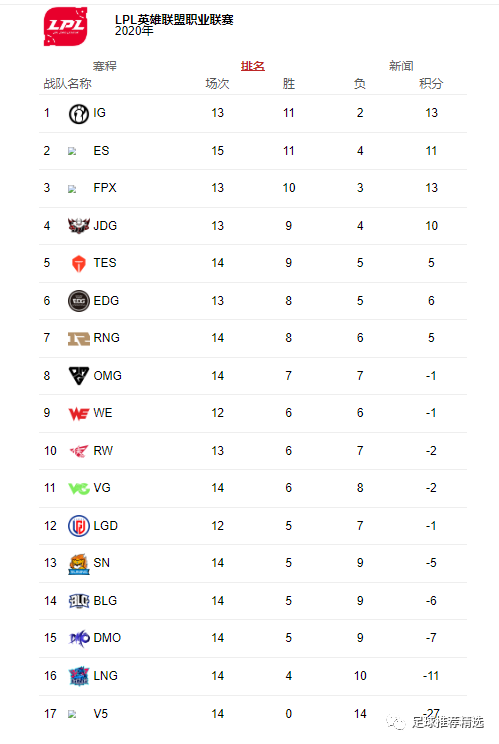The height and width of the screenshot is (744, 499).
Task: Switch to the 排名 ranking tab
Action: tap(253, 66)
